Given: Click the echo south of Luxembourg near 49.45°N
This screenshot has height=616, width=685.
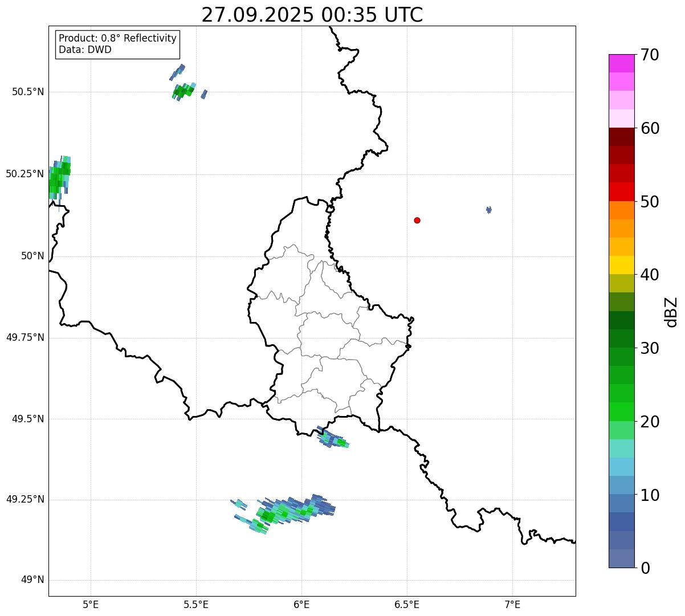Looking at the screenshot, I should point(333,438).
